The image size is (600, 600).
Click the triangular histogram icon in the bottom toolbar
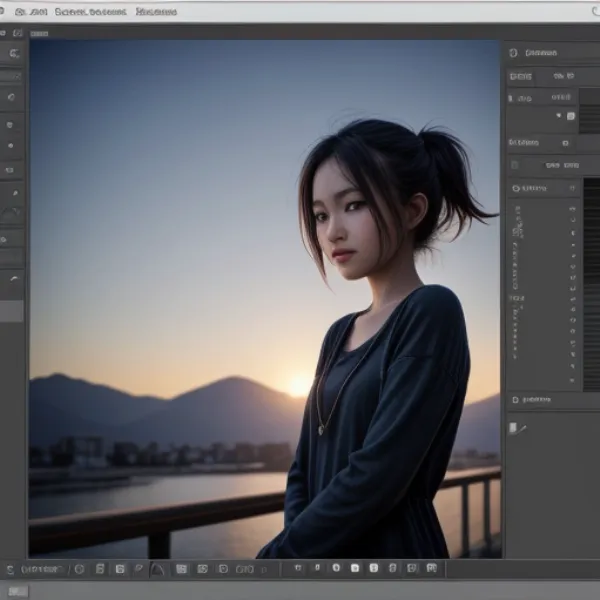point(157,569)
